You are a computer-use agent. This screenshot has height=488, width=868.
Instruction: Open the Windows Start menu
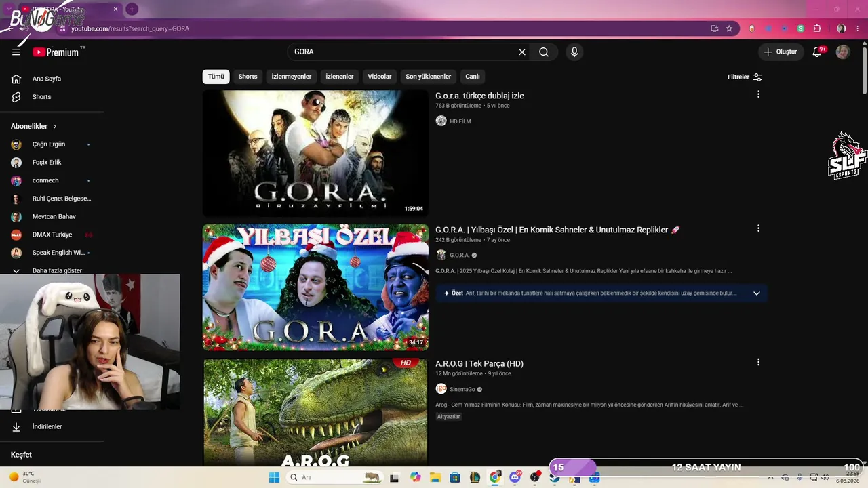pos(274,477)
